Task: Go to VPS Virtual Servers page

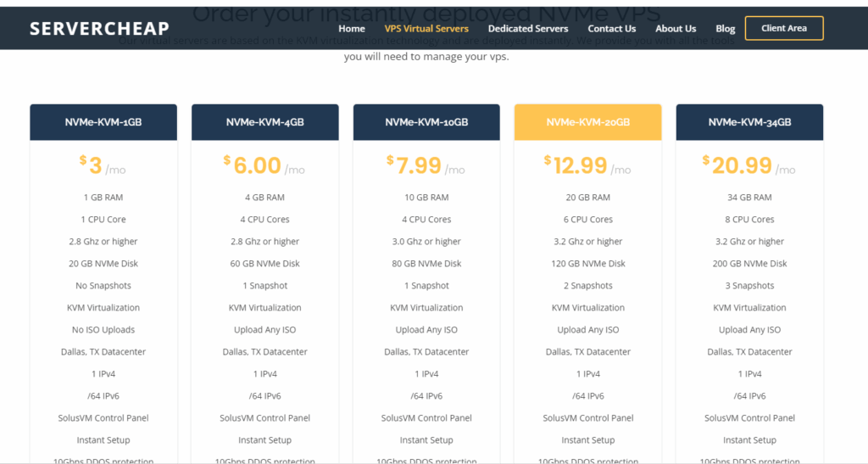Action: pyautogui.click(x=426, y=29)
